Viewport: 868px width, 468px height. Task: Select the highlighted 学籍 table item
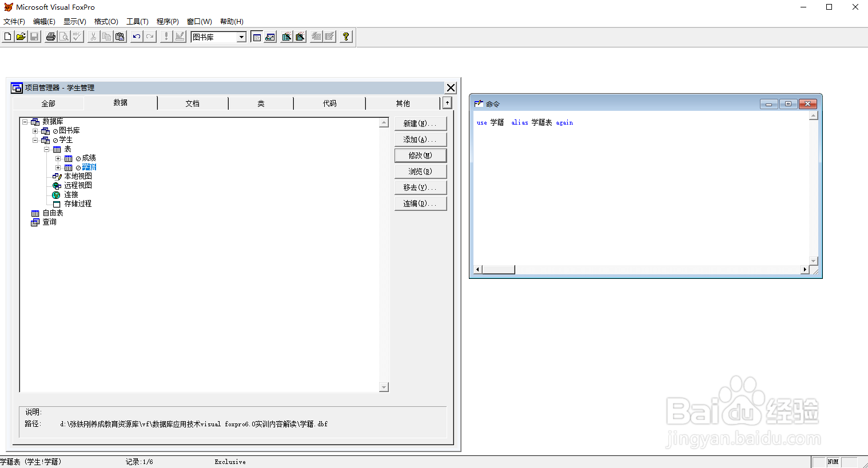[89, 167]
